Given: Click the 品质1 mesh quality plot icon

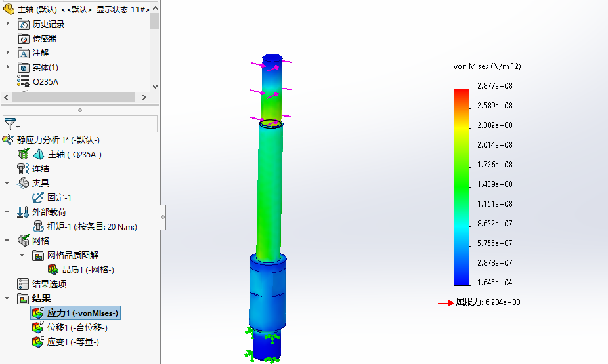Looking at the screenshot, I should pyautogui.click(x=53, y=270).
